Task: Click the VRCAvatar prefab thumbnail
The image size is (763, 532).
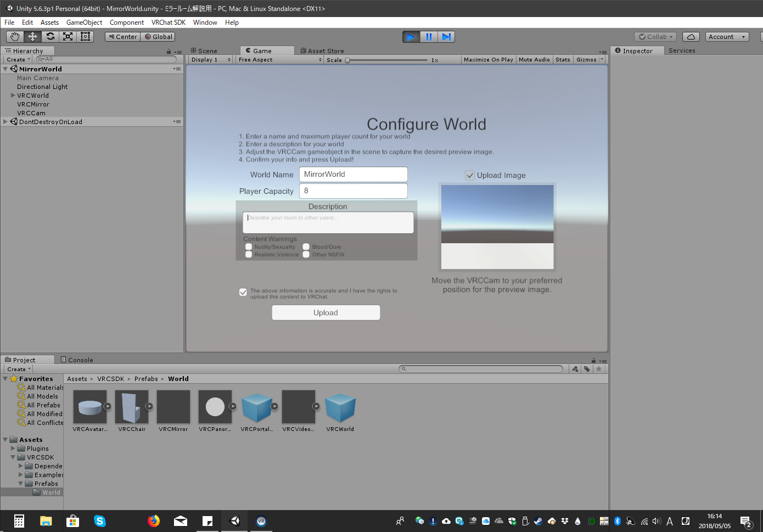Action: pos(90,407)
